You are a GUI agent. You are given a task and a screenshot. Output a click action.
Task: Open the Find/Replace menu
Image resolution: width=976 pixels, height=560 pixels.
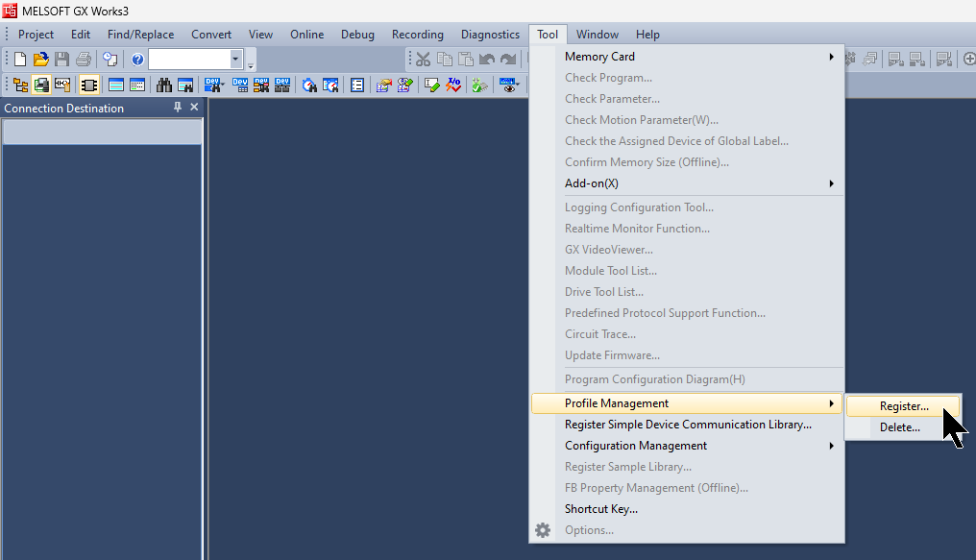click(140, 35)
